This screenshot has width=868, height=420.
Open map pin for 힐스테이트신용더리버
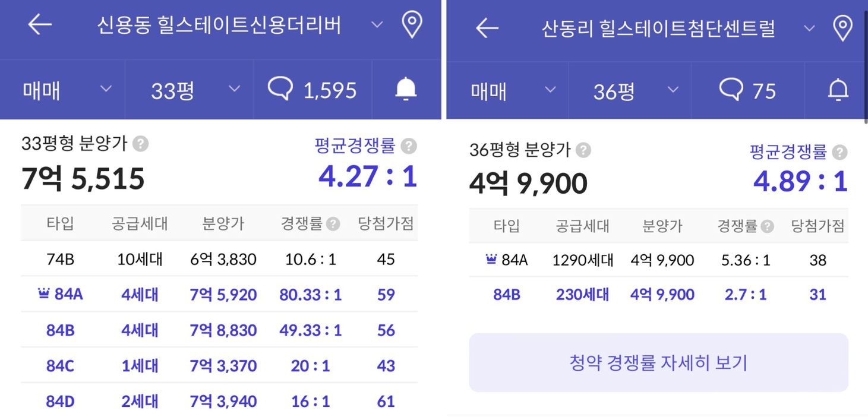point(412,25)
